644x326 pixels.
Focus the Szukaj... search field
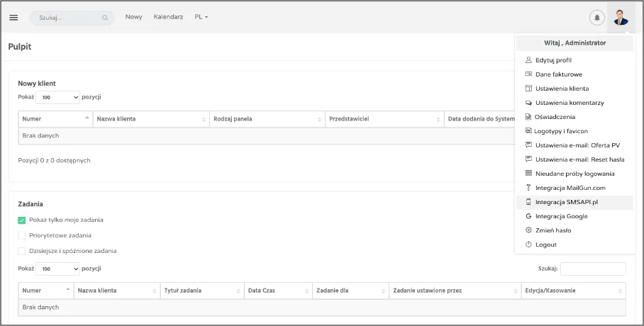coord(72,18)
